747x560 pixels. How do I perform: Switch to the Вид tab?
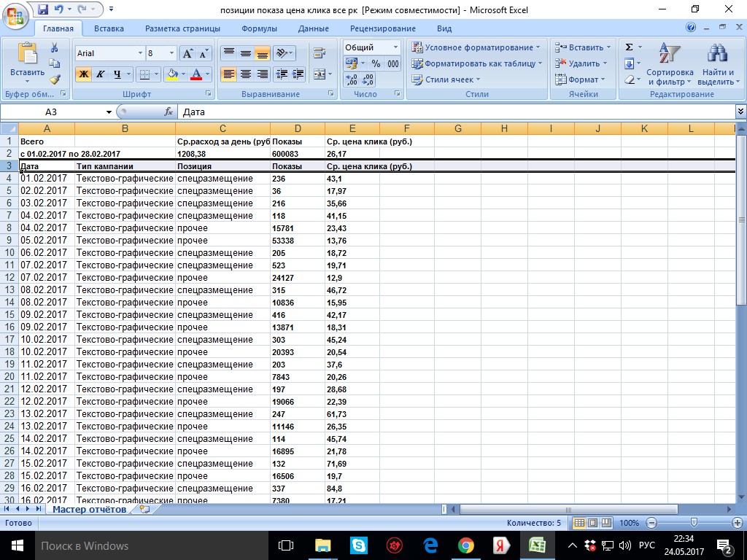pyautogui.click(x=444, y=28)
